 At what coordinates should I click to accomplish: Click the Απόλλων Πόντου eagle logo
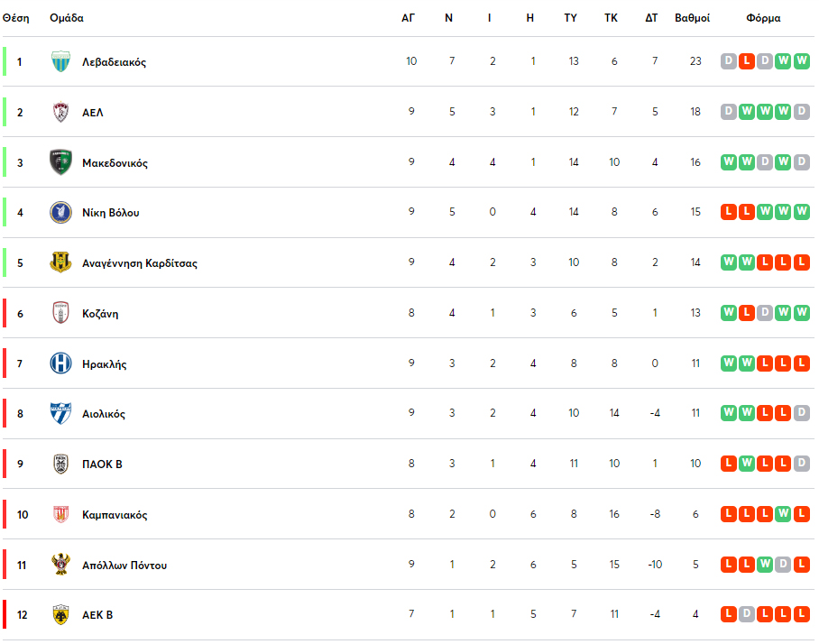coord(60,564)
